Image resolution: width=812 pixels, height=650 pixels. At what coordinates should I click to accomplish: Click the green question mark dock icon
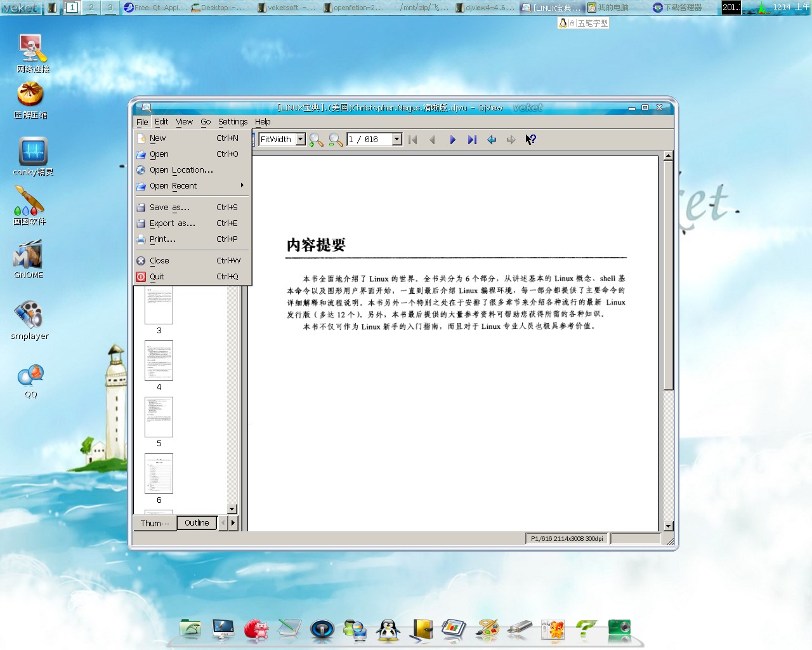point(586,630)
